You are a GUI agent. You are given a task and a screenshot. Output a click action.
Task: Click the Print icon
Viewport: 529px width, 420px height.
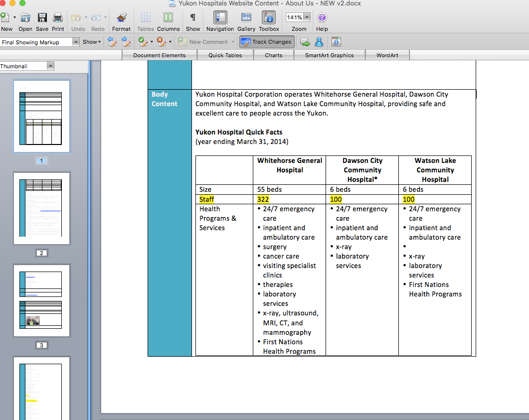pyautogui.click(x=58, y=17)
